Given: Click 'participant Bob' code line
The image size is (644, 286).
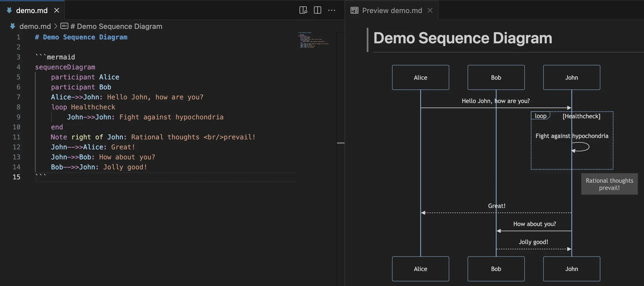Looking at the screenshot, I should point(81,87).
